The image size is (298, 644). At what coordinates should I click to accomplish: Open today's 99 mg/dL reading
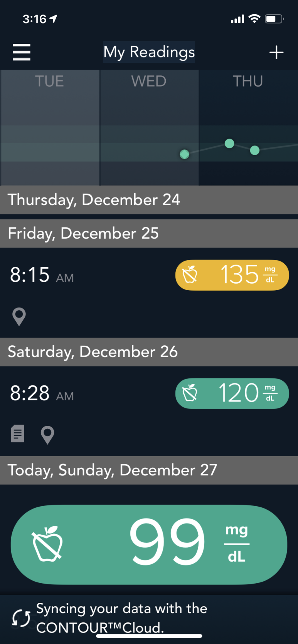point(149,544)
